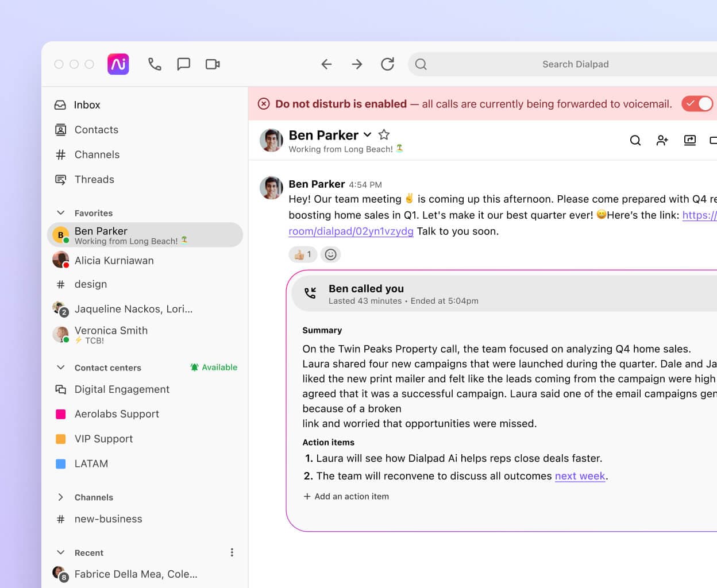Image resolution: width=717 pixels, height=588 pixels.
Task: Click the add person icon in header
Action: click(x=662, y=140)
